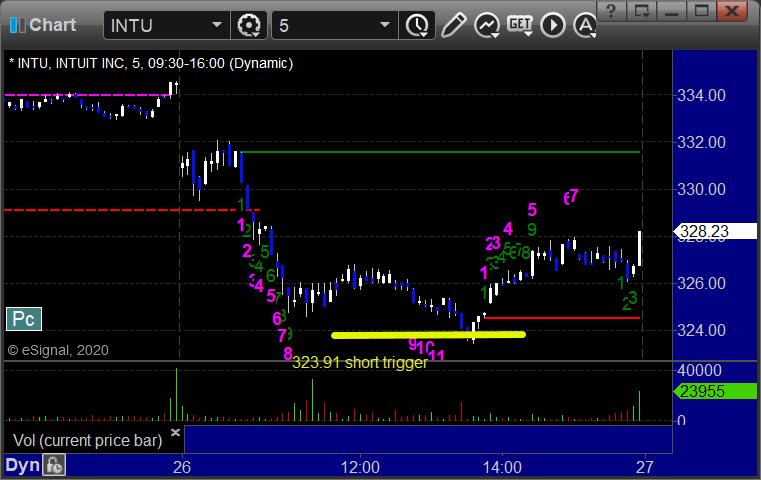The image size is (761, 480).
Task: Click the 328.23 current price marker
Action: tap(715, 232)
